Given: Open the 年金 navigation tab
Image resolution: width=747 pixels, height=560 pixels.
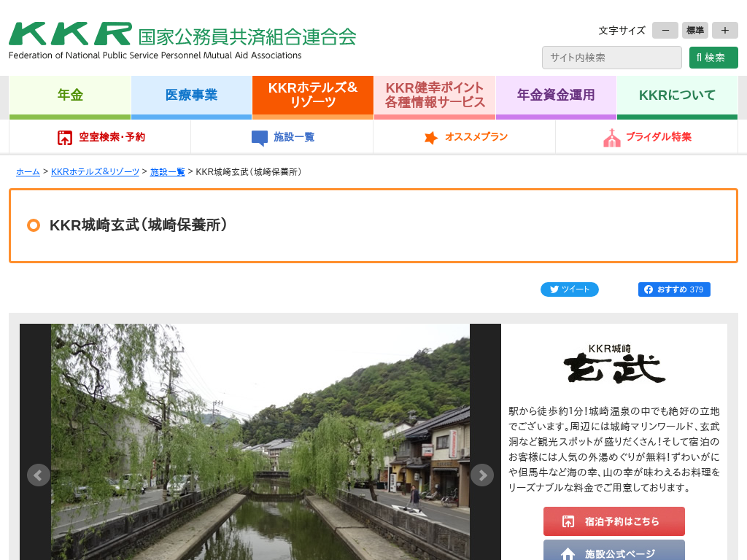Looking at the screenshot, I should click(x=70, y=97).
